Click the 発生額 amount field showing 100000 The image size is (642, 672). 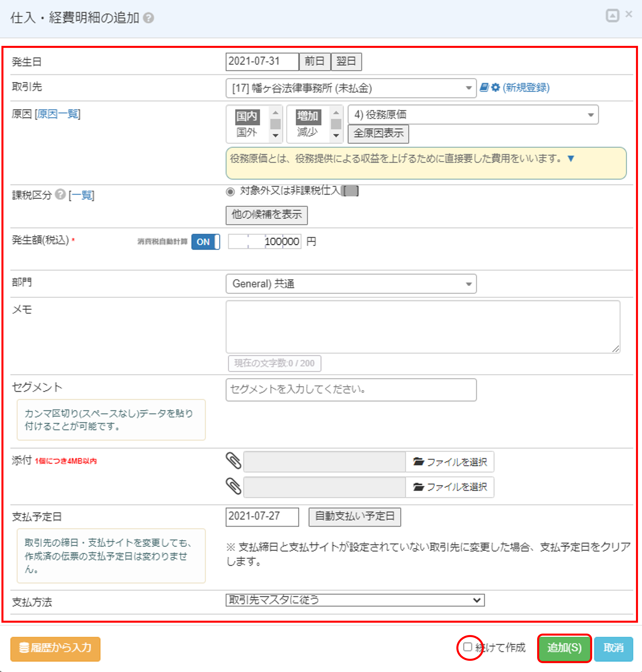(x=264, y=242)
